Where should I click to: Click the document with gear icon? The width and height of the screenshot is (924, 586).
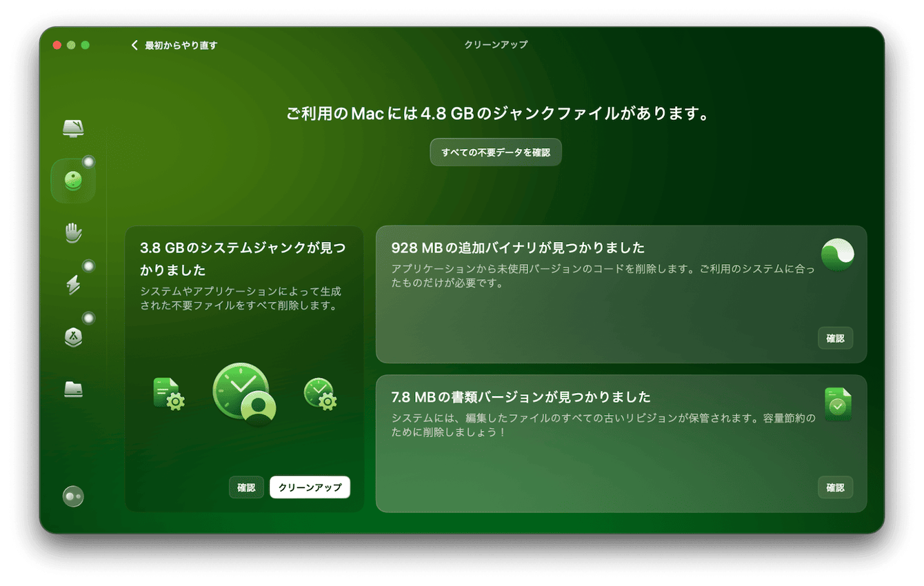click(168, 394)
